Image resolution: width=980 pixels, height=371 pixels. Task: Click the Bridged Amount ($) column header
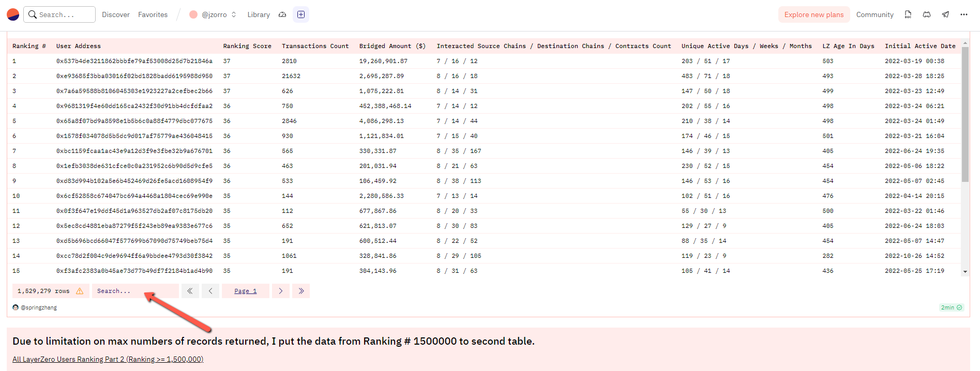click(393, 46)
